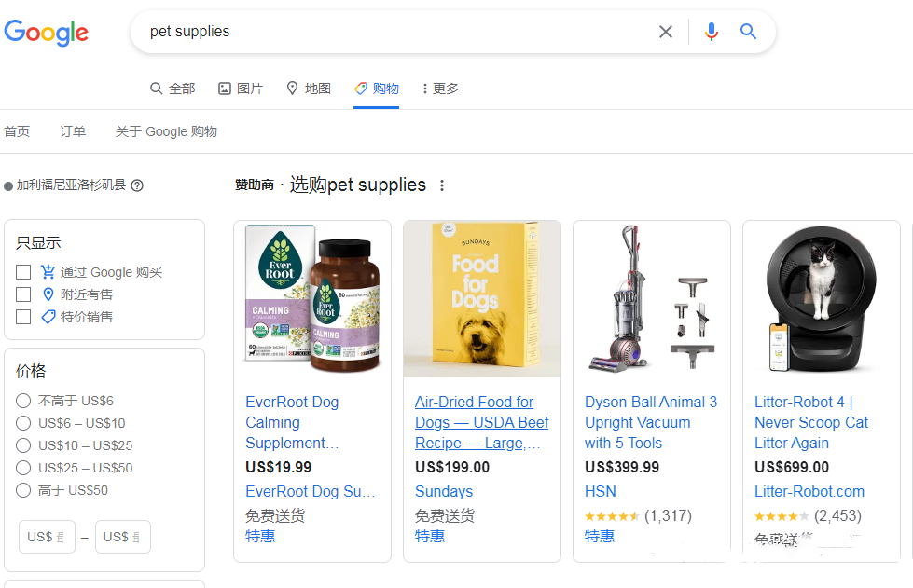Check the 附近有售 filter
Viewport: 913px width, 588px height.
pos(23,294)
